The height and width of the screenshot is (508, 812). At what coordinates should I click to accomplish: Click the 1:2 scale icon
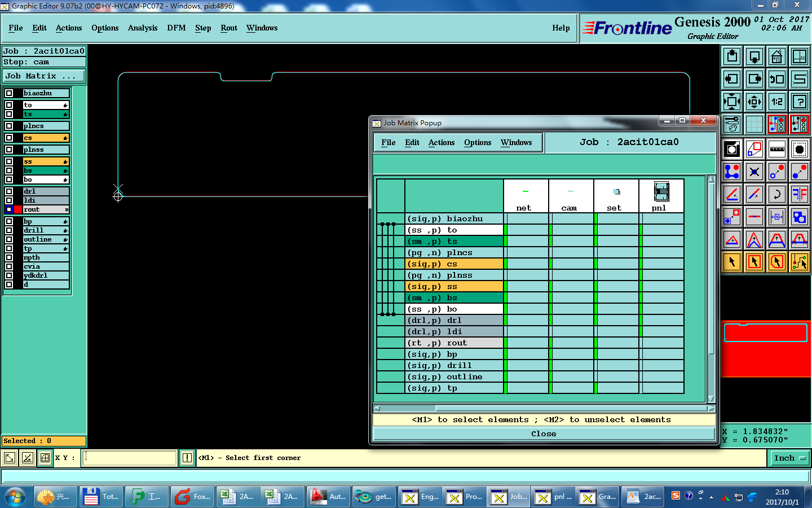point(777,102)
